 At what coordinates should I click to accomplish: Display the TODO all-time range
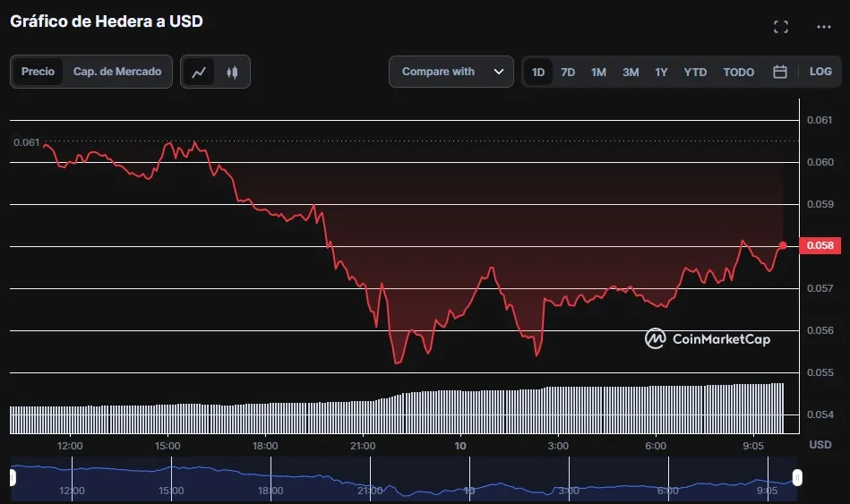coord(739,72)
